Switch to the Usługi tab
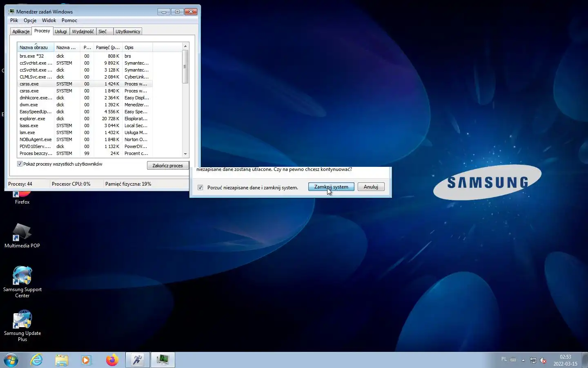Image resolution: width=588 pixels, height=368 pixels. (61, 31)
